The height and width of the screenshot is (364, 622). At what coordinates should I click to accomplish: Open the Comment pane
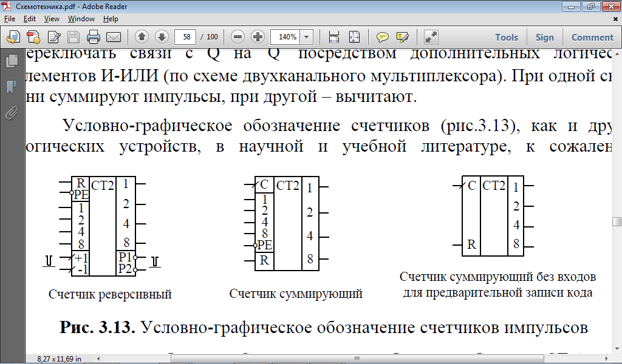(x=592, y=37)
